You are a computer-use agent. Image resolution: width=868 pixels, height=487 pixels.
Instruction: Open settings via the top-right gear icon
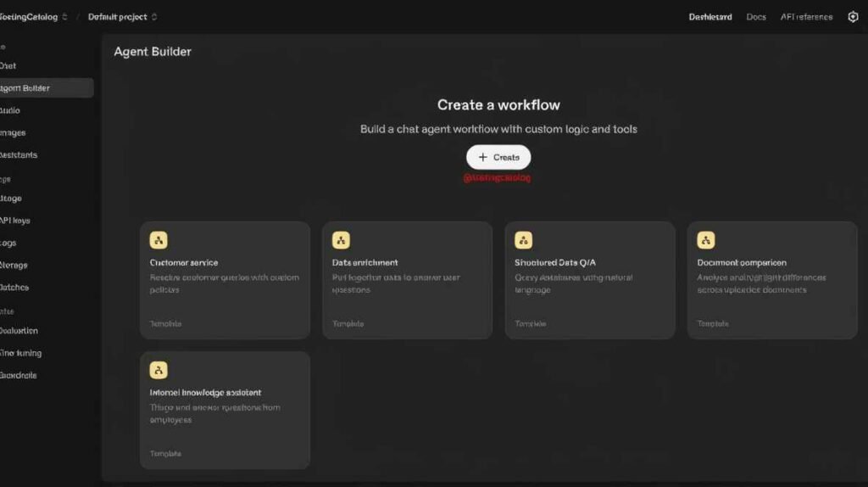tap(853, 17)
